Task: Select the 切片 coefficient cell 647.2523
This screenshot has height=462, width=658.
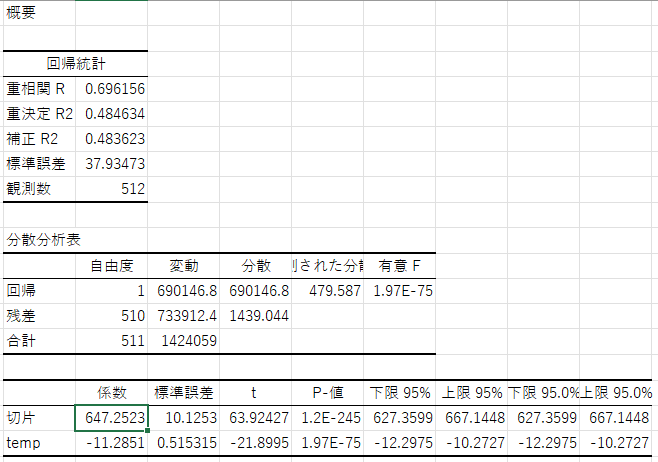Action: tap(112, 417)
